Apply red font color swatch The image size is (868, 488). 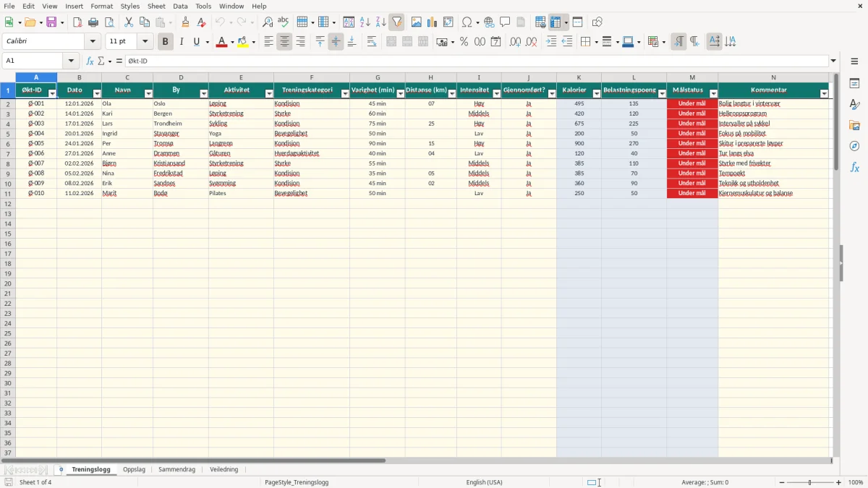tap(221, 42)
